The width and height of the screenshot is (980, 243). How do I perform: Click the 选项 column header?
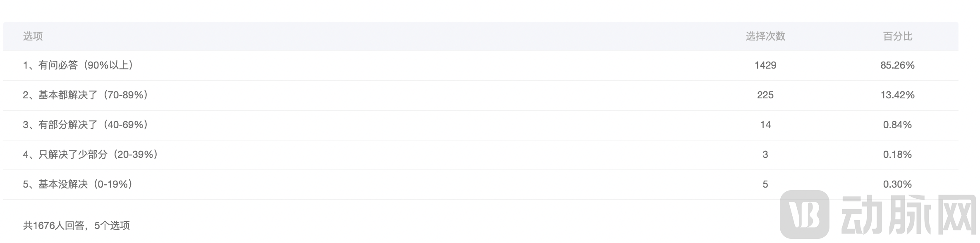pos(33,36)
